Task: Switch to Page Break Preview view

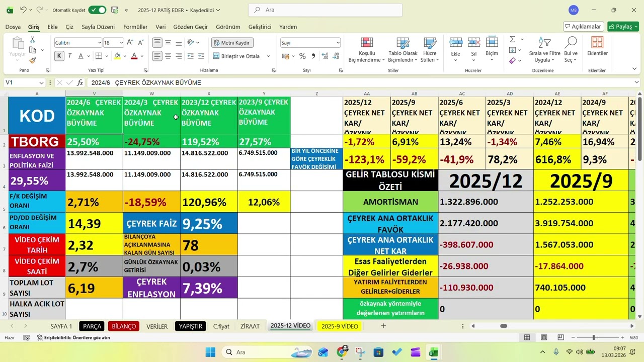Action: pos(560,338)
